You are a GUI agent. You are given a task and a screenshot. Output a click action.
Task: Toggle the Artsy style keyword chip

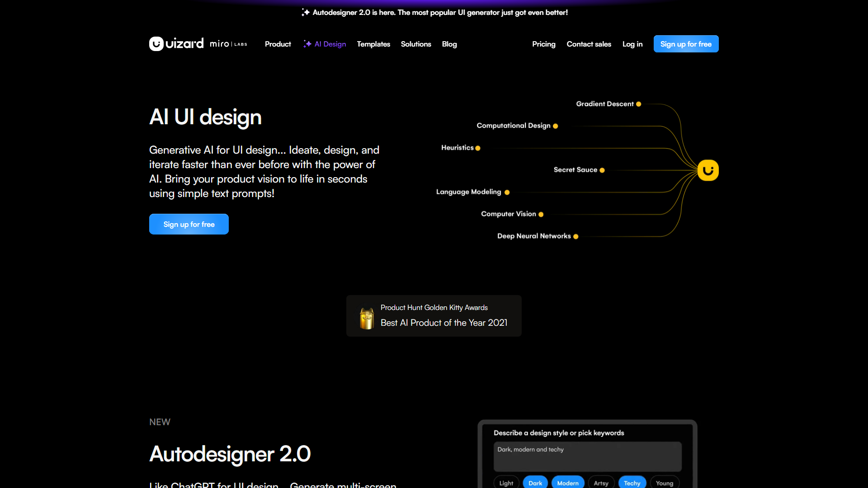click(601, 483)
